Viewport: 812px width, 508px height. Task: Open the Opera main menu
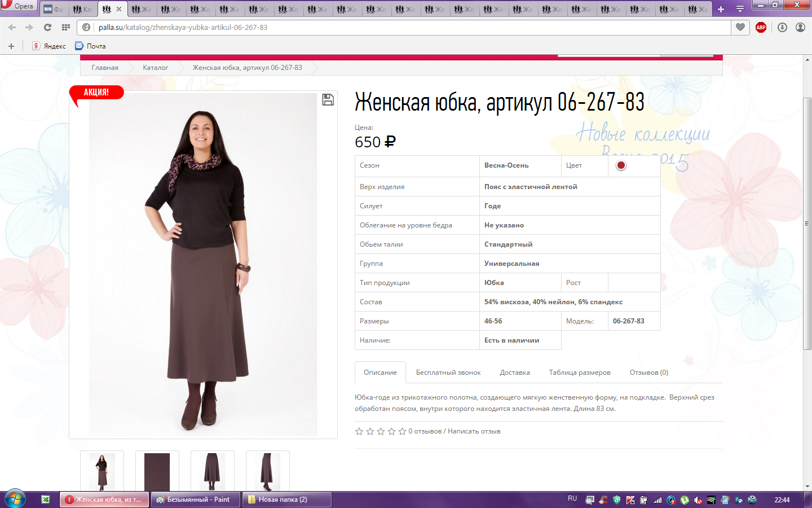coord(18,6)
